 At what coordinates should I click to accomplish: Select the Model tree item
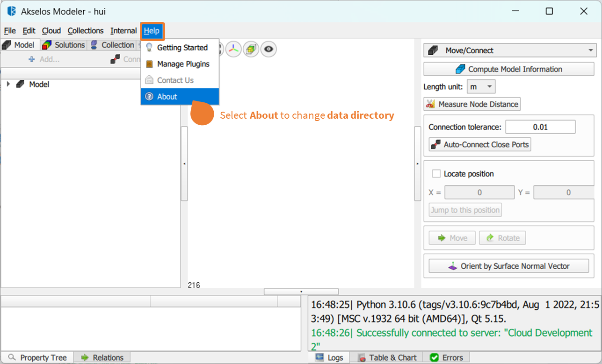point(39,85)
